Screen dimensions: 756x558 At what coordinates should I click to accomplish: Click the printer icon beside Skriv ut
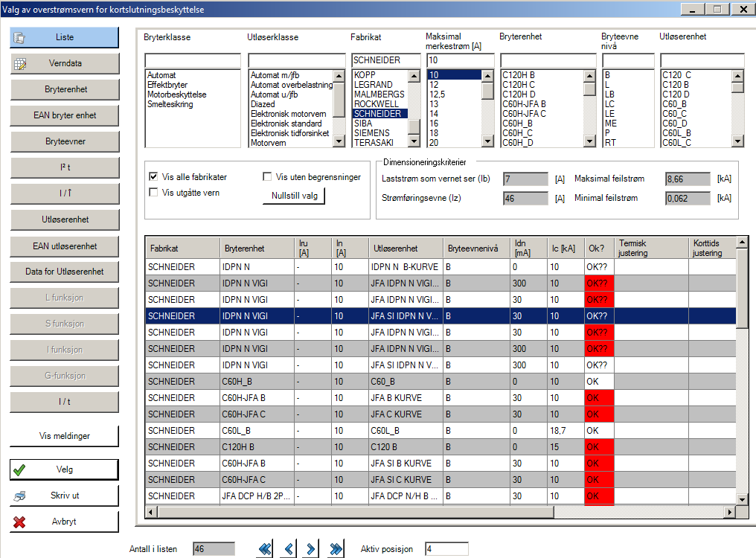(x=20, y=496)
